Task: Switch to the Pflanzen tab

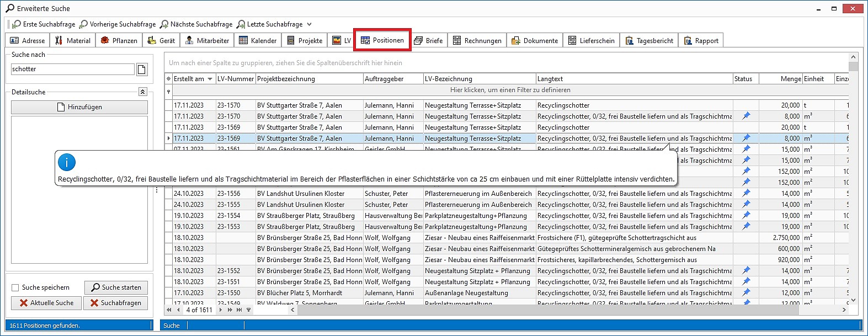Action: pos(119,40)
